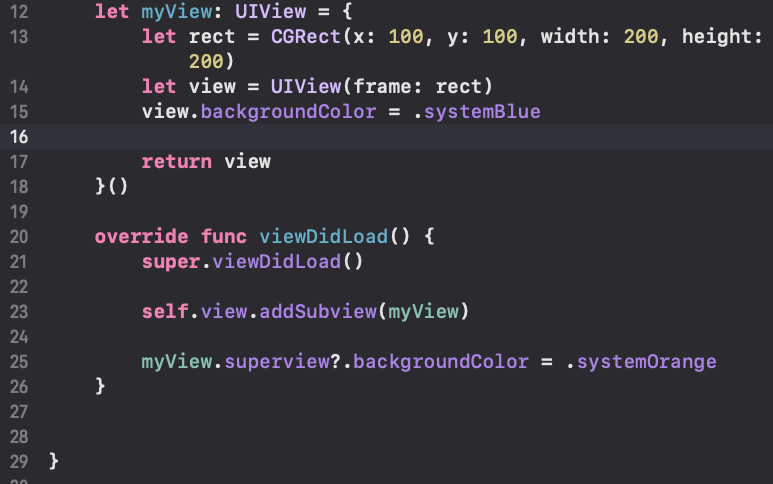Viewport: 773px width, 484px height.
Task: Click the override keyword on line 20
Action: [141, 237]
